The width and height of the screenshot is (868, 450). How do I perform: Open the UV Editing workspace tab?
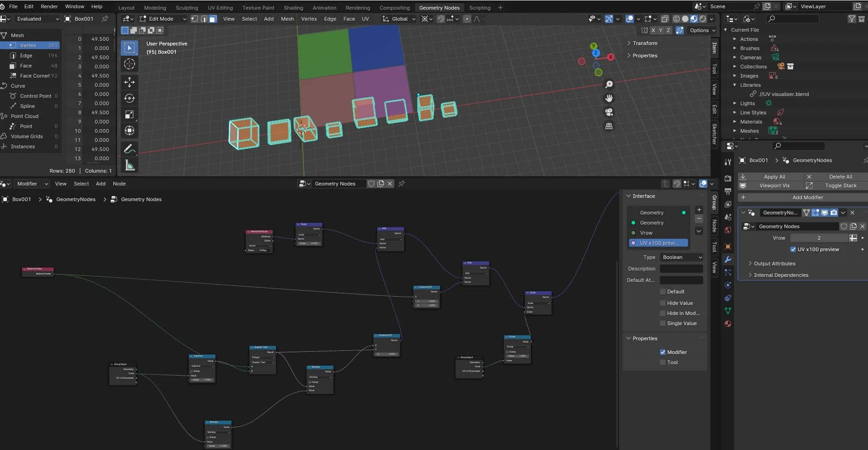220,8
